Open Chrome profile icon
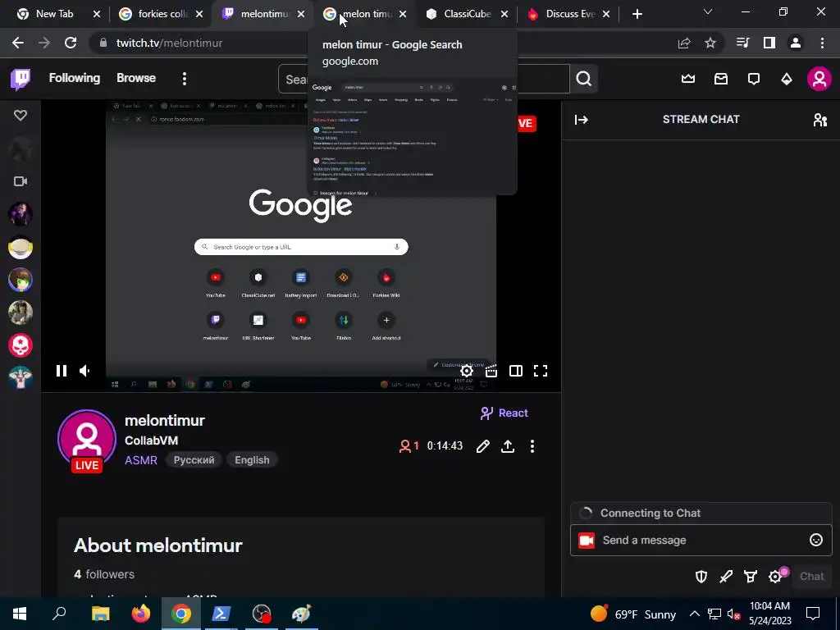Viewport: 840px width, 630px height. (x=796, y=43)
